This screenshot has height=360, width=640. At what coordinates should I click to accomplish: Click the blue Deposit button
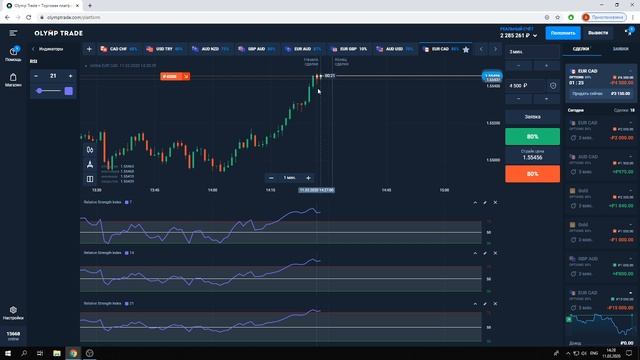563,33
